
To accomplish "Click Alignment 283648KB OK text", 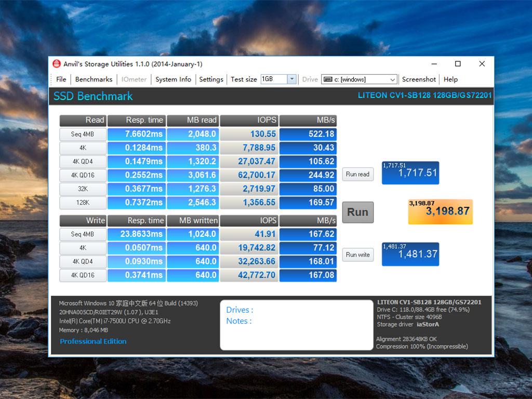I will point(406,339).
